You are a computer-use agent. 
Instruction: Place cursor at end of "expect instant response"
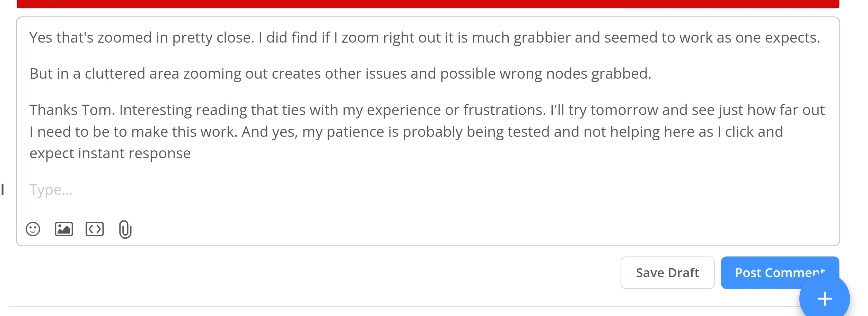point(191,153)
